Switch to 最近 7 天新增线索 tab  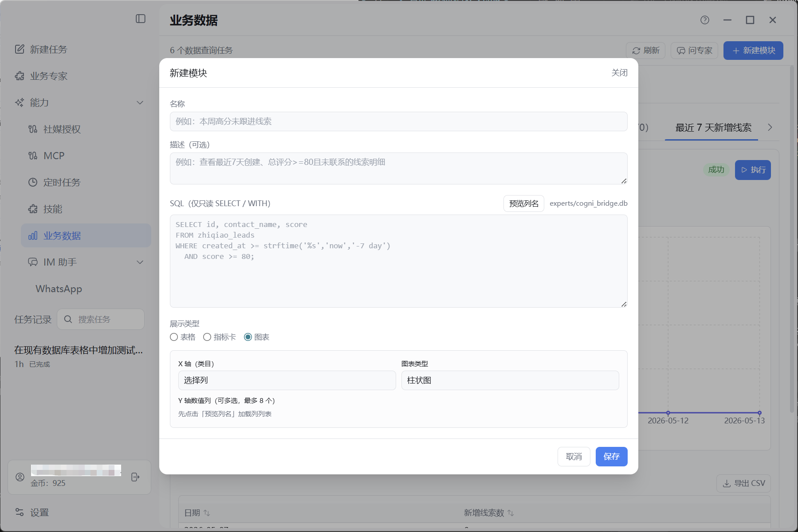[x=713, y=128]
